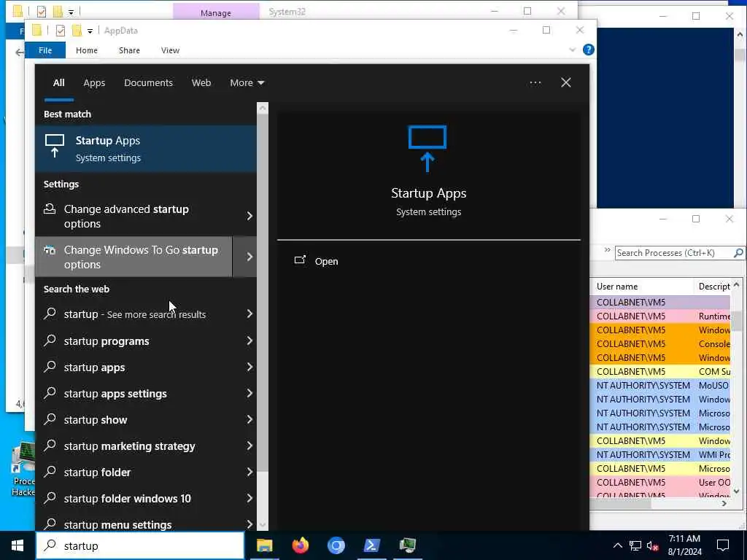The height and width of the screenshot is (560, 747).
Task: Select the Documents search filter tab
Action: (148, 83)
